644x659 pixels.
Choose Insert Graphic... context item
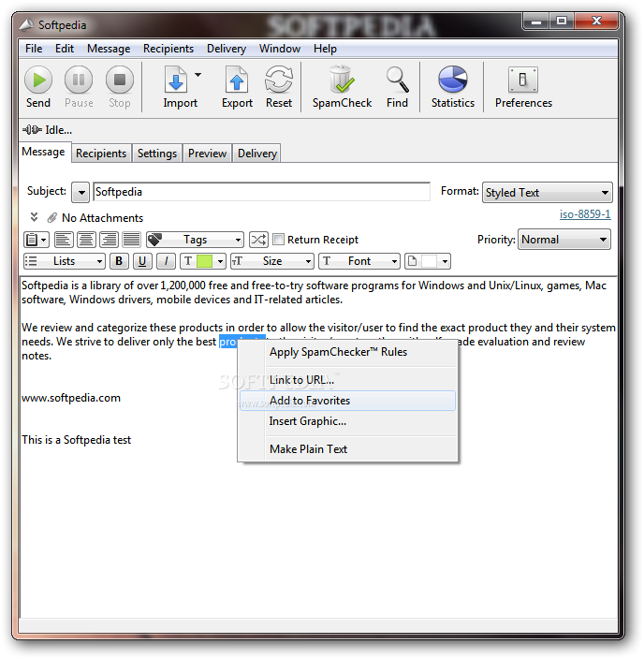tap(347, 421)
